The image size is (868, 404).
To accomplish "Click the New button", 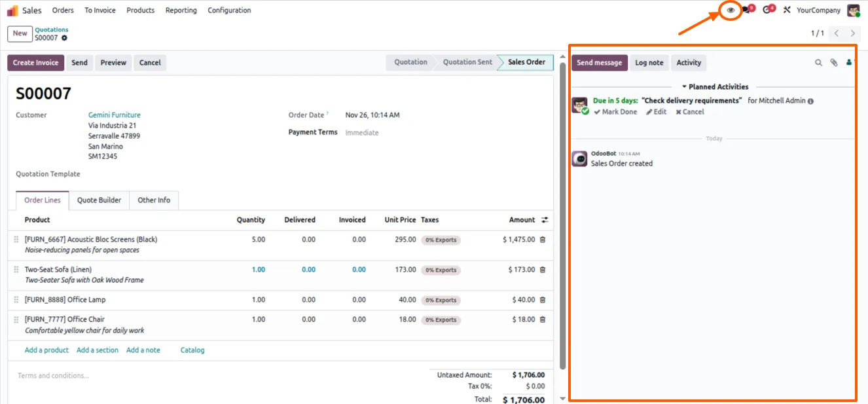I will click(20, 33).
